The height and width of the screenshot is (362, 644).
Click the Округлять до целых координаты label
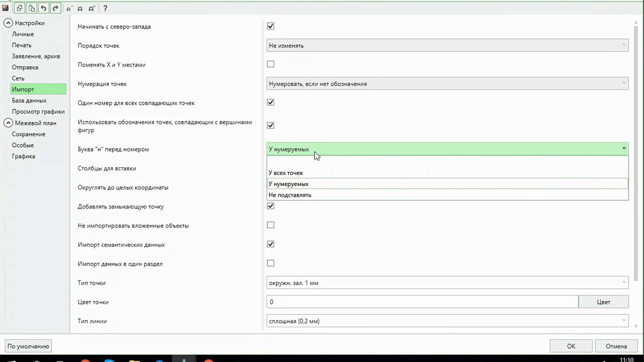tap(123, 188)
